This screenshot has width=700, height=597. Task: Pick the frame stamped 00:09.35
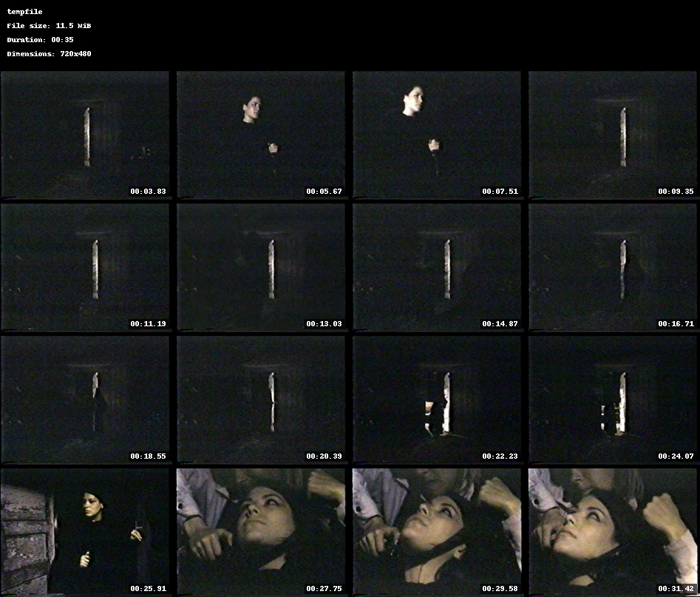[x=613, y=135]
